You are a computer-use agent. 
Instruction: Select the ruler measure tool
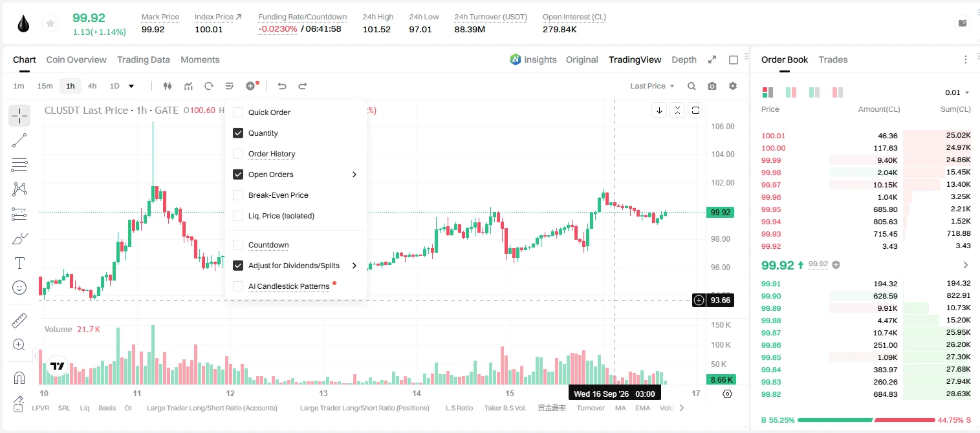(x=19, y=321)
